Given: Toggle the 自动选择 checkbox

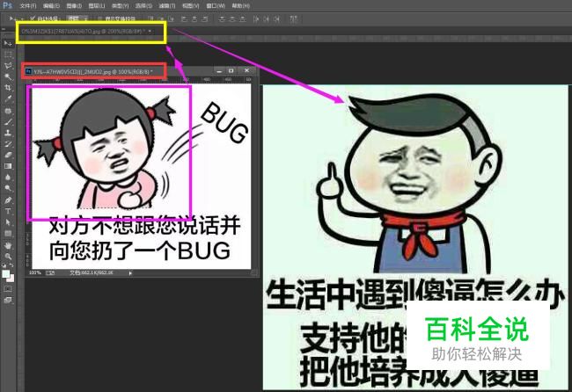Looking at the screenshot, I should 33,18.
